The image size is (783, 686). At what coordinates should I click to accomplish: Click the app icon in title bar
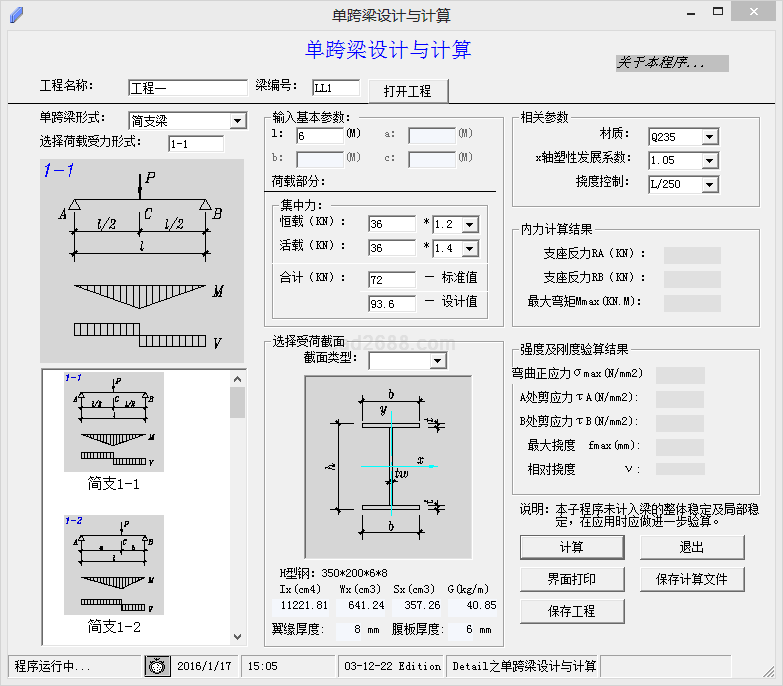[15, 14]
